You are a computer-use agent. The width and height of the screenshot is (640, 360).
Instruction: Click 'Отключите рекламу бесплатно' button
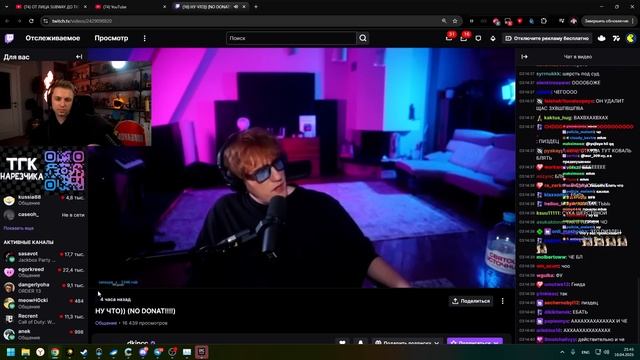pyautogui.click(x=547, y=38)
